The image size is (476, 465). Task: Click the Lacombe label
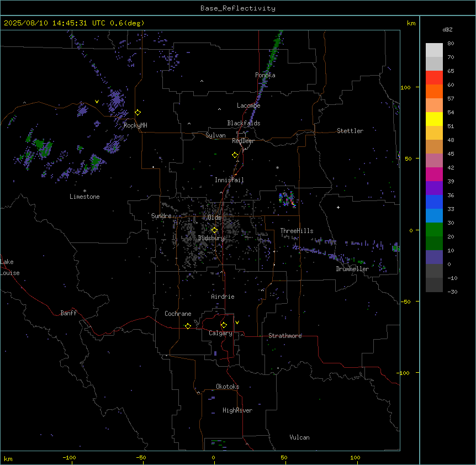tap(248, 105)
